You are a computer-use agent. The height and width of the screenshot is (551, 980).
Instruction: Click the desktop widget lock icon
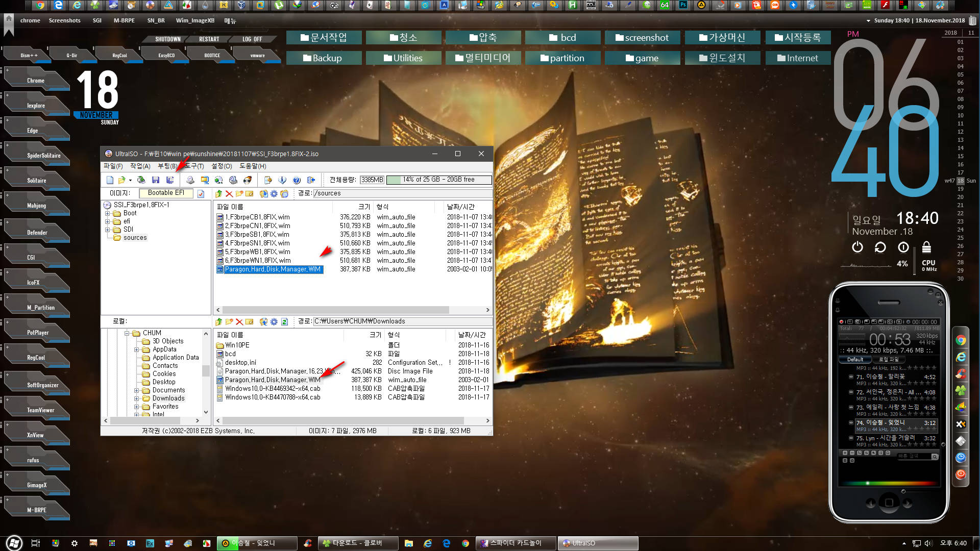pos(926,247)
